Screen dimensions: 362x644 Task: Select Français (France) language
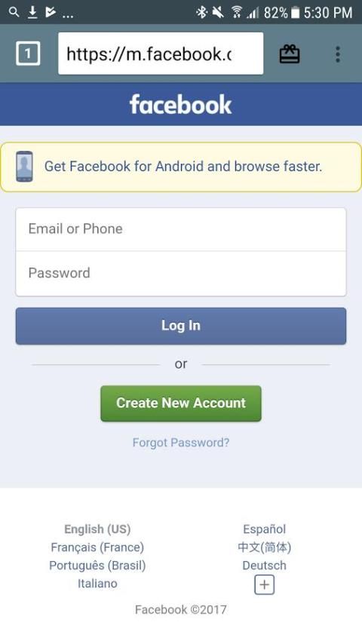point(97,547)
